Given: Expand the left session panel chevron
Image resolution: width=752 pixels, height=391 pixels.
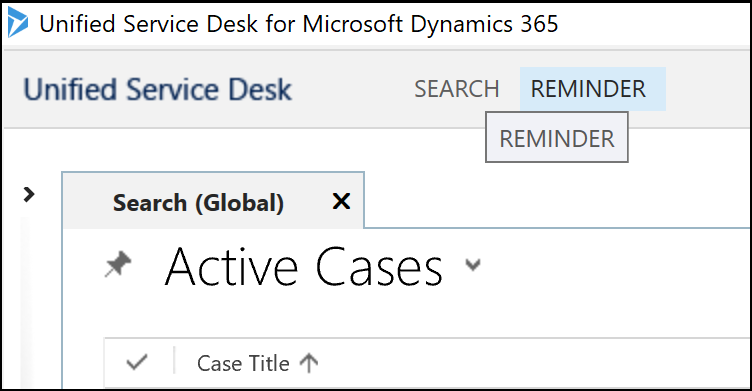Looking at the screenshot, I should [x=29, y=194].
